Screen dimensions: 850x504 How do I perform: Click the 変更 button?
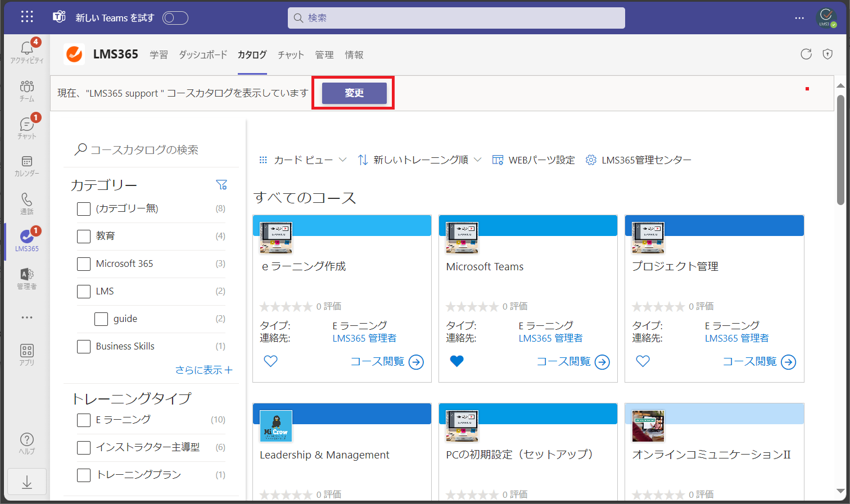(x=354, y=93)
